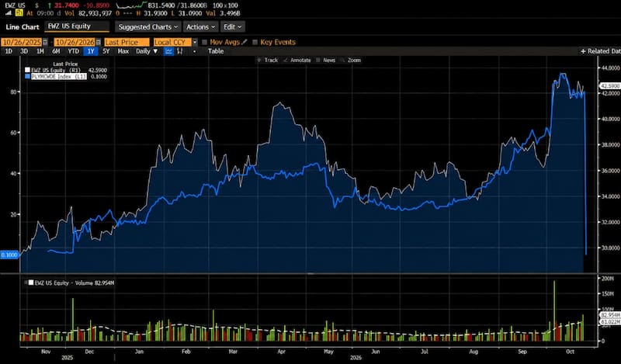
Task: Open the Edit dropdown
Action: click(x=232, y=27)
